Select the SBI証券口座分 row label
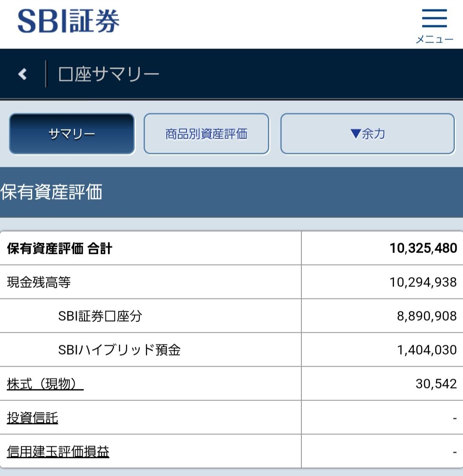This screenshot has height=476, width=463. pyautogui.click(x=100, y=316)
